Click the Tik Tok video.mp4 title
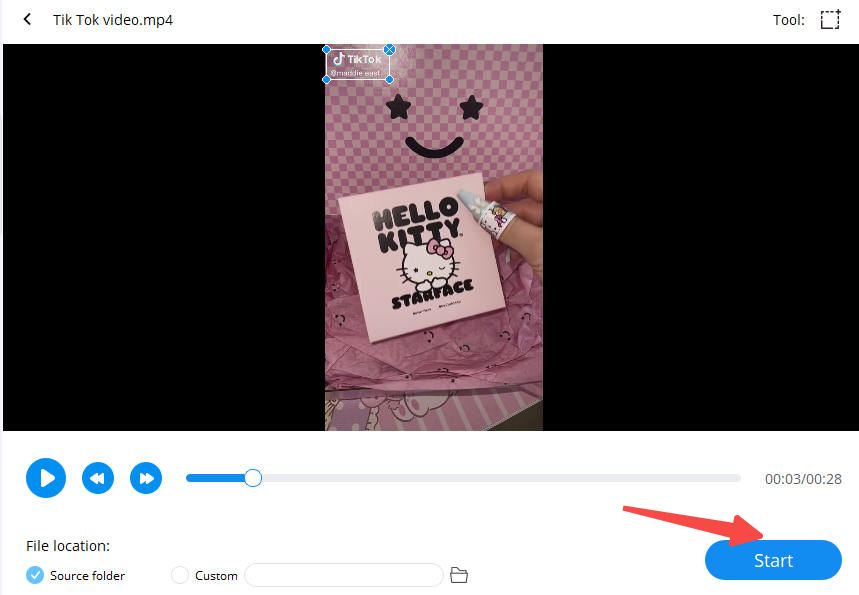 click(113, 20)
